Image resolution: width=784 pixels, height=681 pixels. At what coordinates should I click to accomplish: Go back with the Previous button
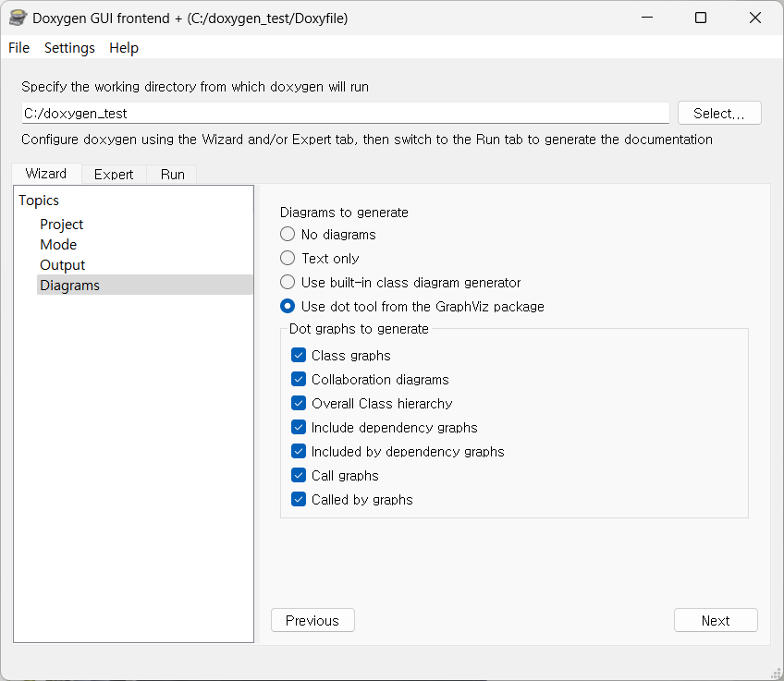coord(313,620)
